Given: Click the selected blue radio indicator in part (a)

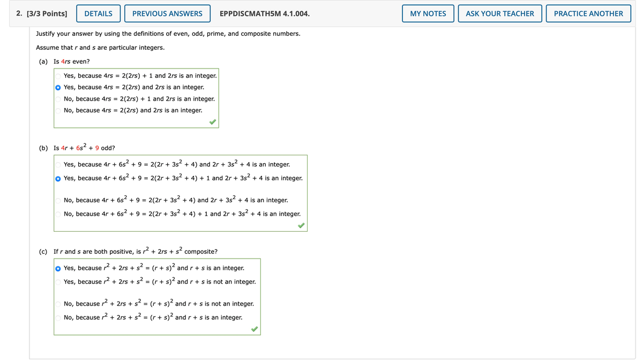Looking at the screenshot, I should point(57,87).
